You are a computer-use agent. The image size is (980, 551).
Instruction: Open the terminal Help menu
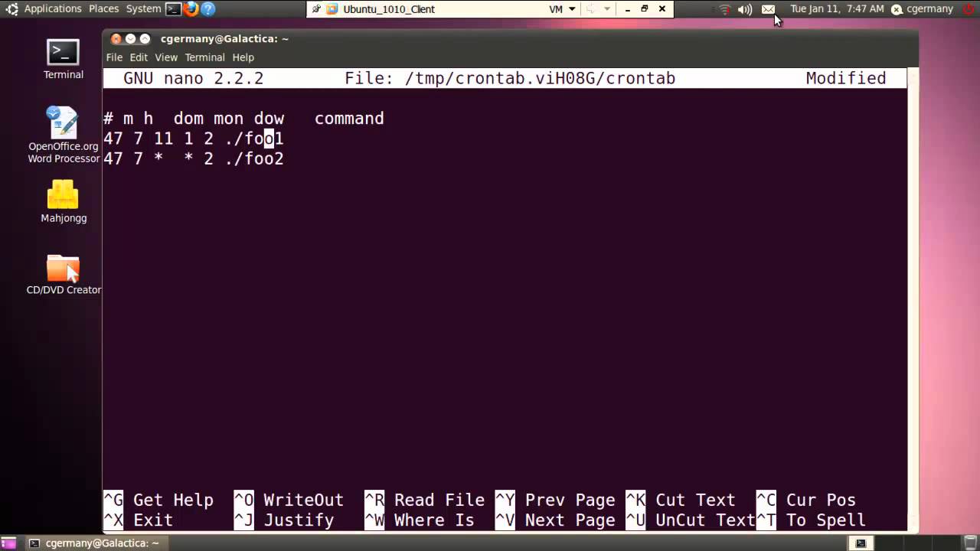click(x=243, y=57)
